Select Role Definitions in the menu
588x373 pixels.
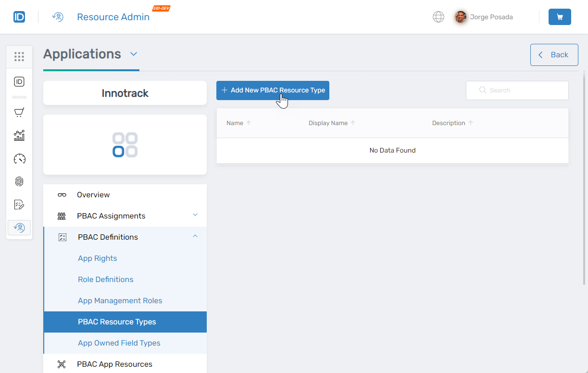coord(106,280)
